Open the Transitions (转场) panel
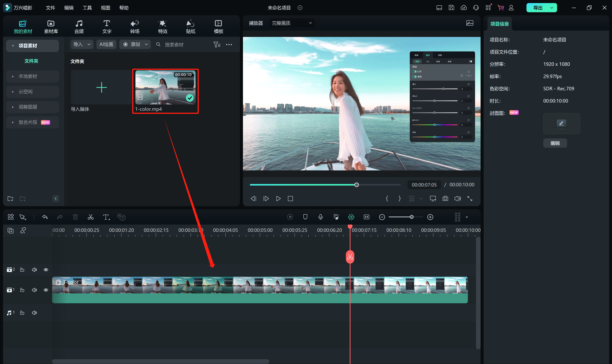612x364 pixels. 135,26
